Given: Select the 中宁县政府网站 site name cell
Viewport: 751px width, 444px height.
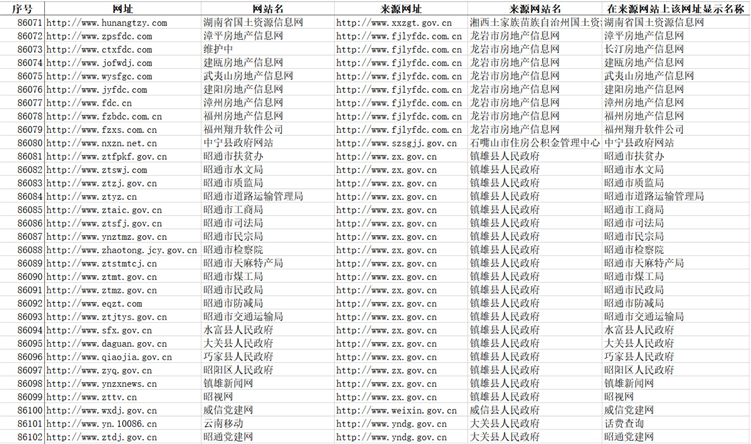Looking at the screenshot, I should pyautogui.click(x=237, y=143).
